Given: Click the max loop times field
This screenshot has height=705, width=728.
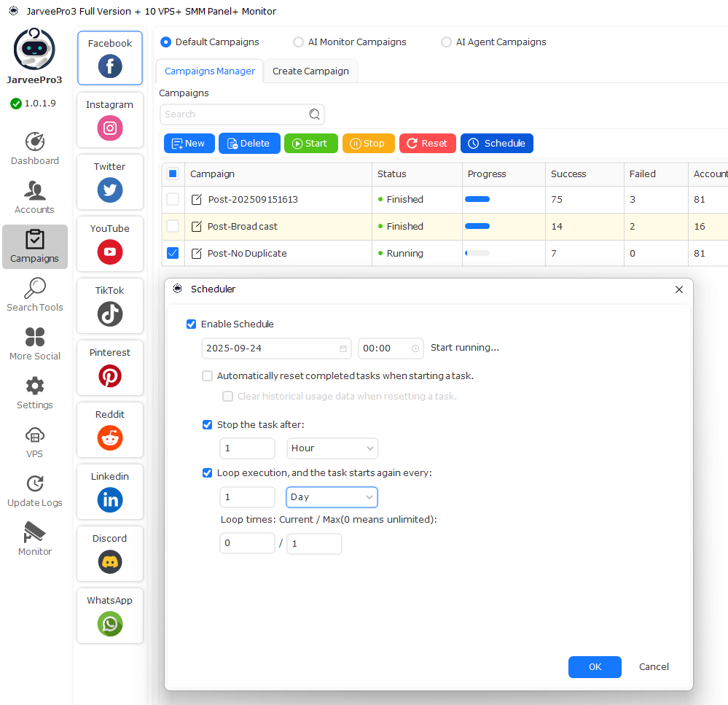Looking at the screenshot, I should click(314, 543).
